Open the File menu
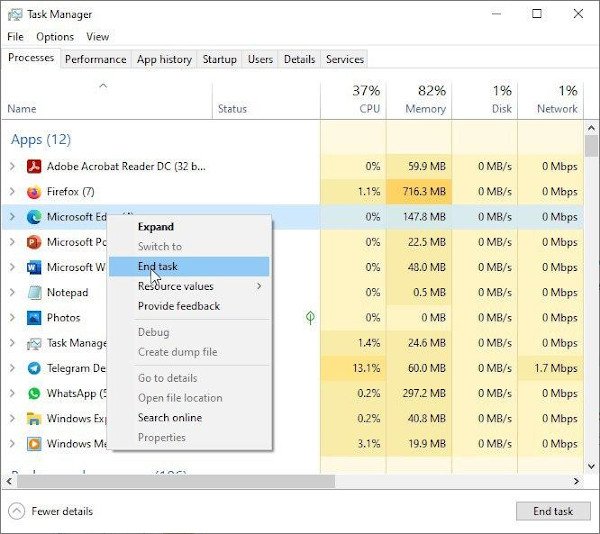This screenshot has width=600, height=534. [15, 37]
